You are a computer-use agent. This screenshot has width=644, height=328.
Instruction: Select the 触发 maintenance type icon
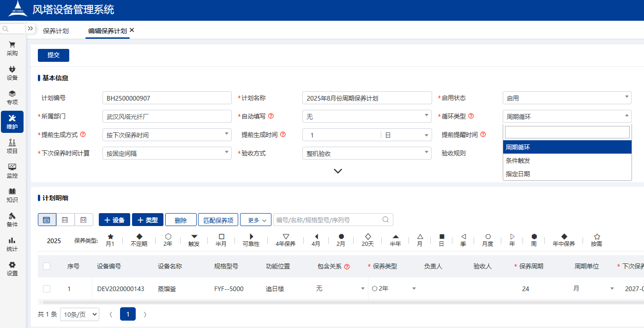(193, 236)
